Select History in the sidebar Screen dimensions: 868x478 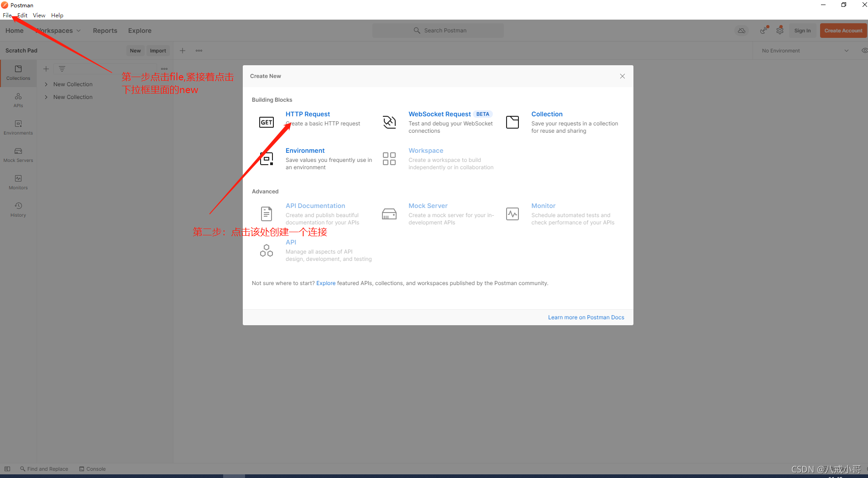click(18, 210)
